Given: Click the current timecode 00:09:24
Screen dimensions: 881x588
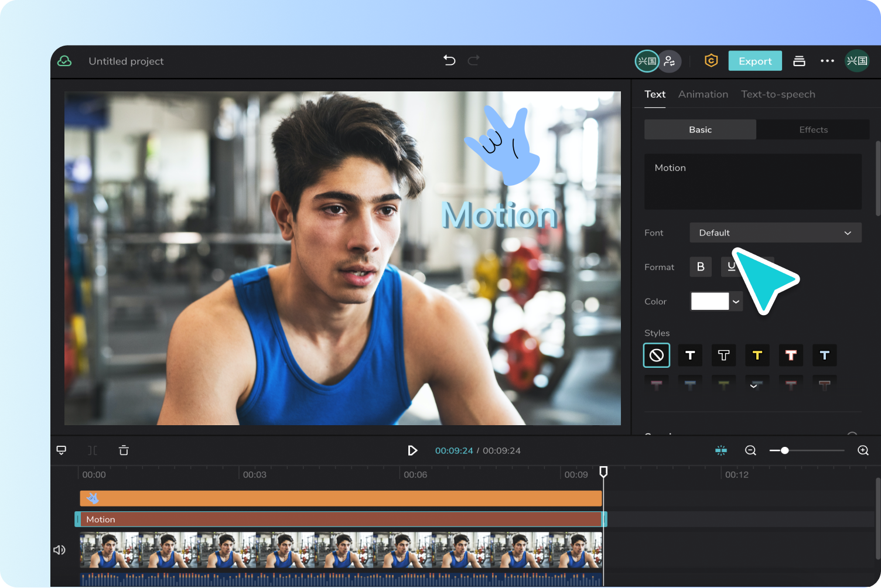Looking at the screenshot, I should (x=454, y=450).
